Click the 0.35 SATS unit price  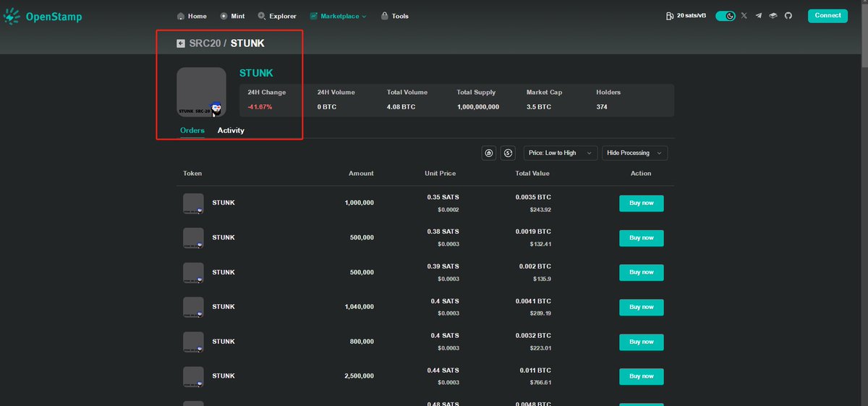click(443, 197)
